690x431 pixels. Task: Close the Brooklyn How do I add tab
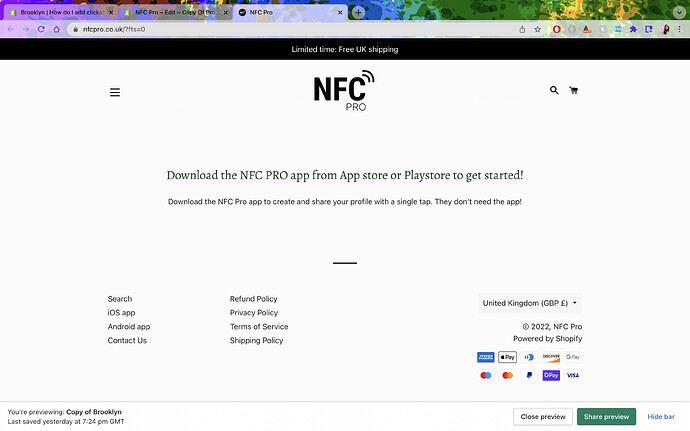pos(111,12)
